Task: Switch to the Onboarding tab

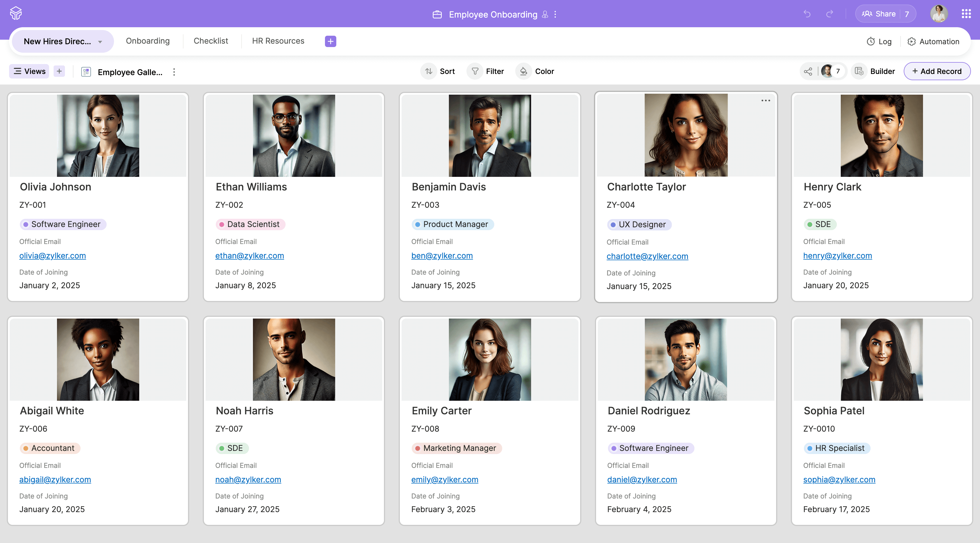Action: tap(148, 41)
